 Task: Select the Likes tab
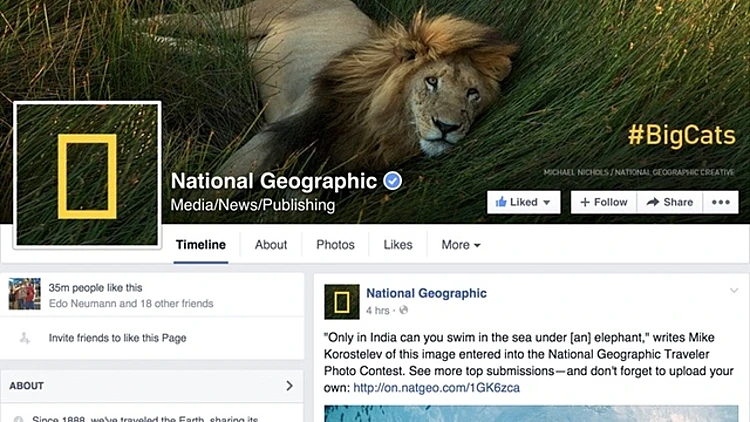pos(398,245)
